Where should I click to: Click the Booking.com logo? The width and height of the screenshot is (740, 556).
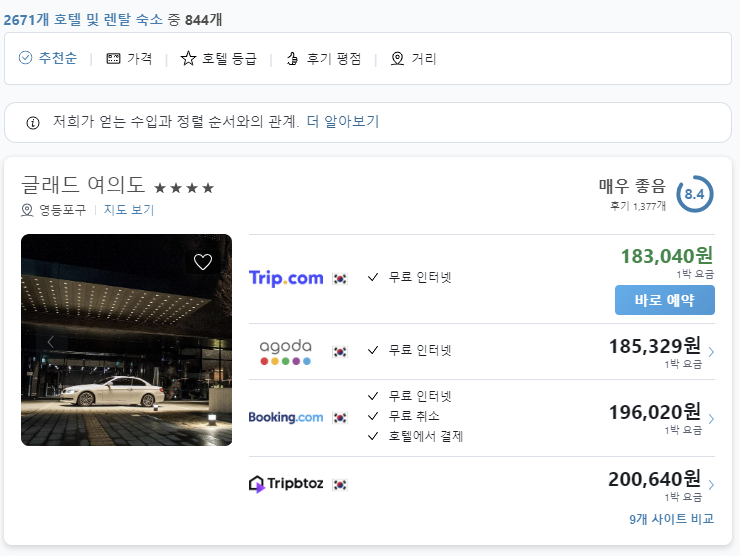point(286,417)
